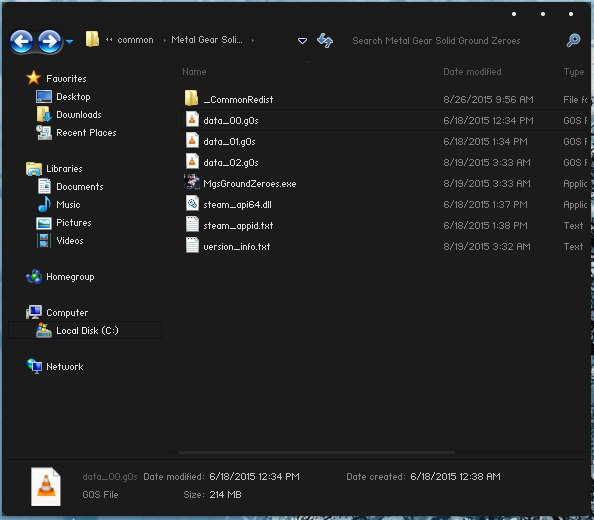Open Network in navigation pane
The height and width of the screenshot is (520, 594).
tap(65, 367)
